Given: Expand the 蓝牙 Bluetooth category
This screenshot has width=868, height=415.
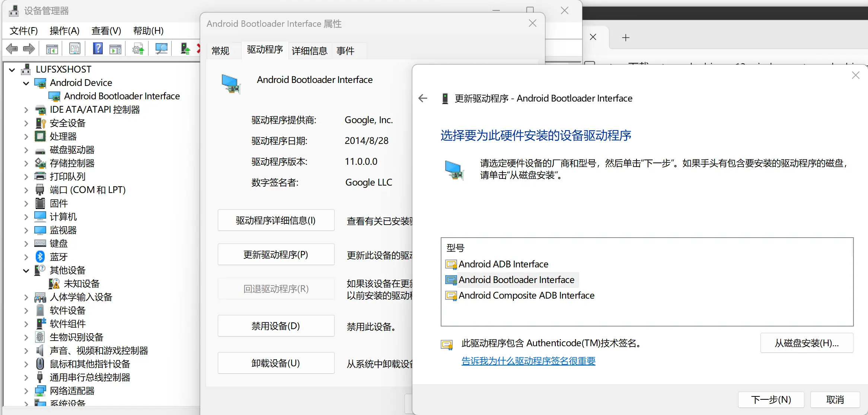Looking at the screenshot, I should pos(26,257).
